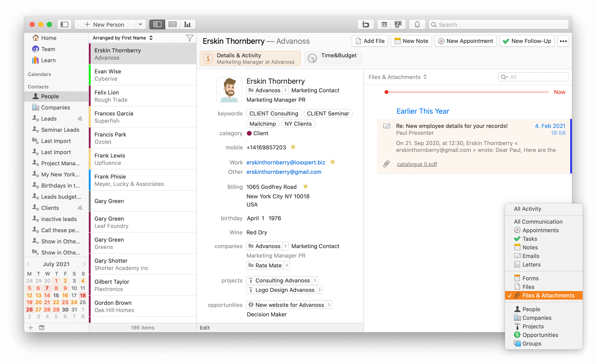
Task: Create a New Appointment
Action: (x=465, y=41)
